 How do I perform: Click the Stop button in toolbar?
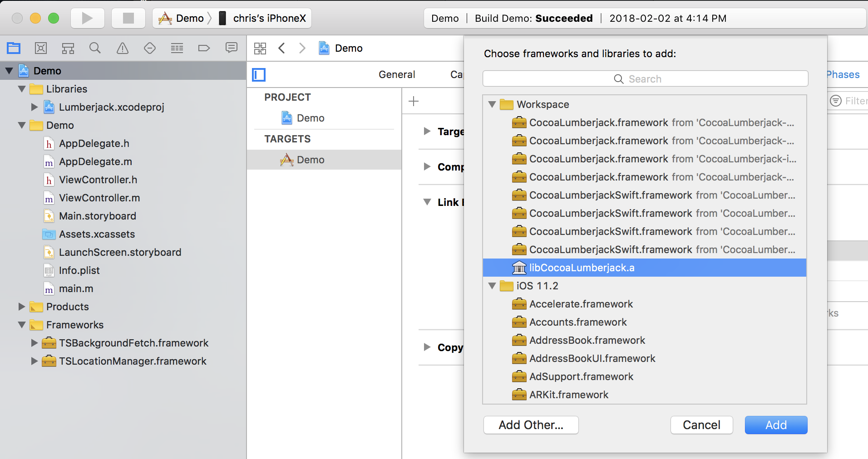click(x=128, y=18)
